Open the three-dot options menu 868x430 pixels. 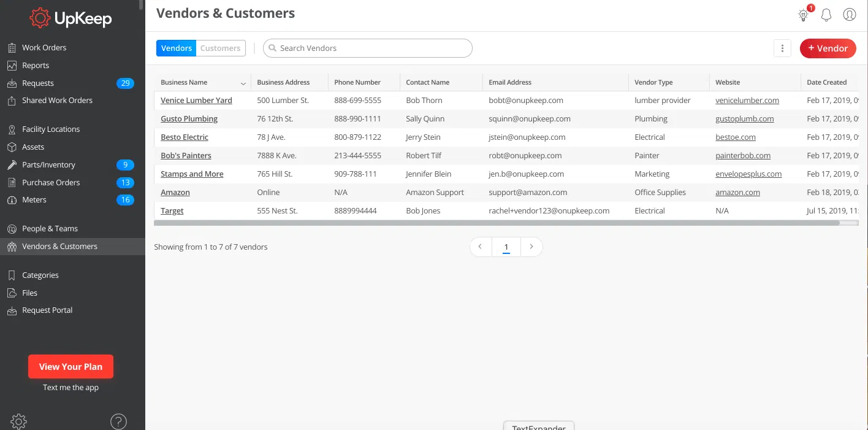782,48
